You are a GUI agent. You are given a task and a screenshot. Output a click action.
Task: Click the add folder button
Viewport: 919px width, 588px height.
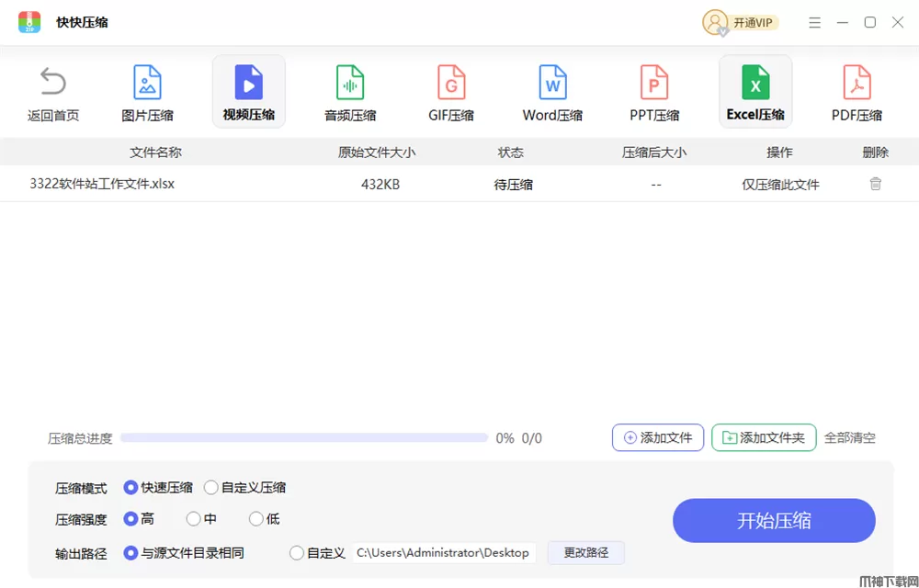[764, 438]
